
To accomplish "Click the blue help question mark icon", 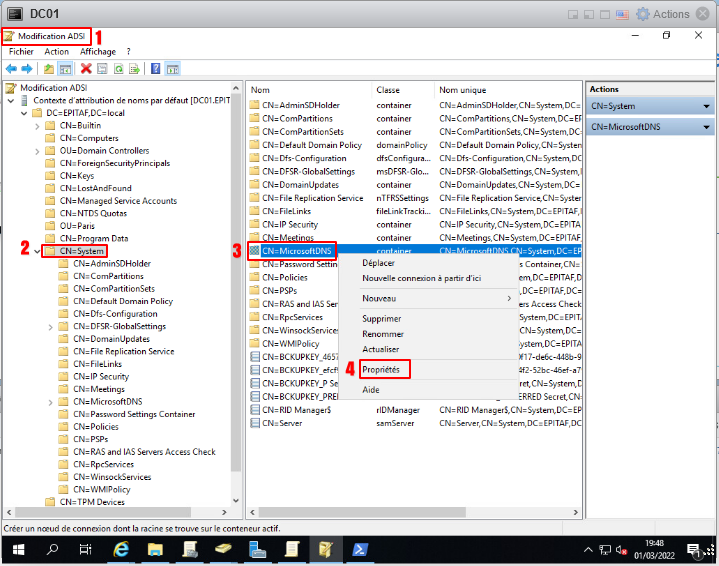I will click(x=156, y=69).
